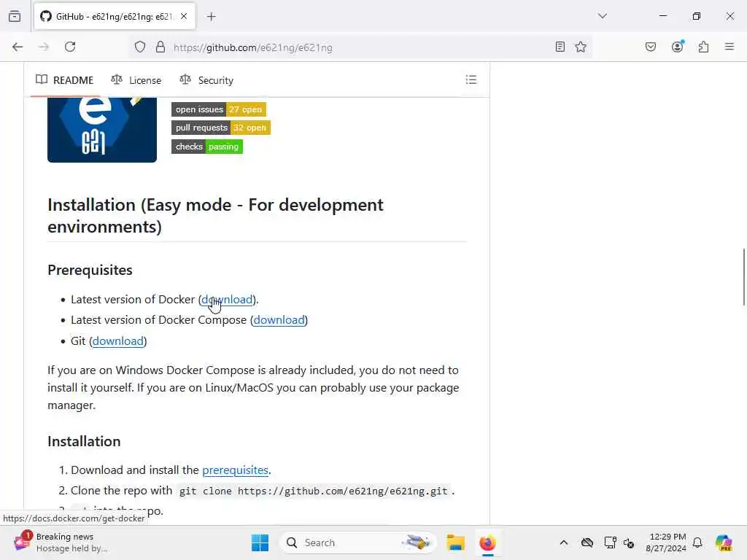Click the network and volume tray icon
The width and height of the screenshot is (747, 560).
[629, 542]
